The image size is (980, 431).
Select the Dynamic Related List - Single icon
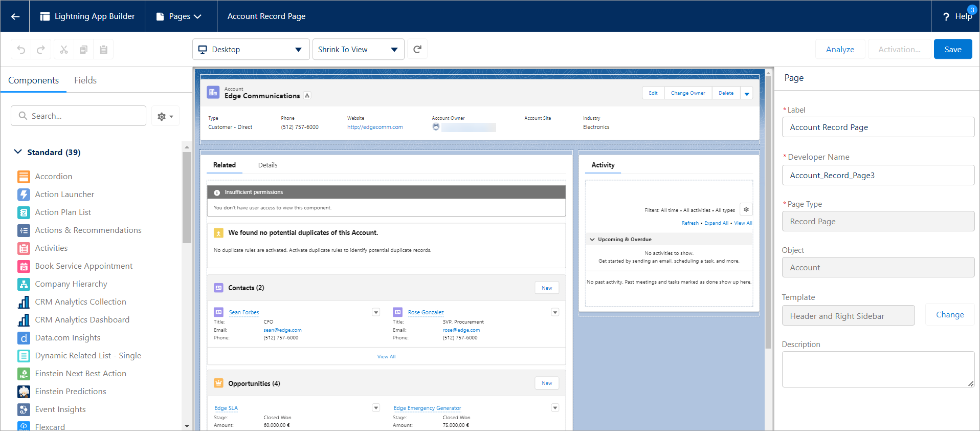(24, 356)
